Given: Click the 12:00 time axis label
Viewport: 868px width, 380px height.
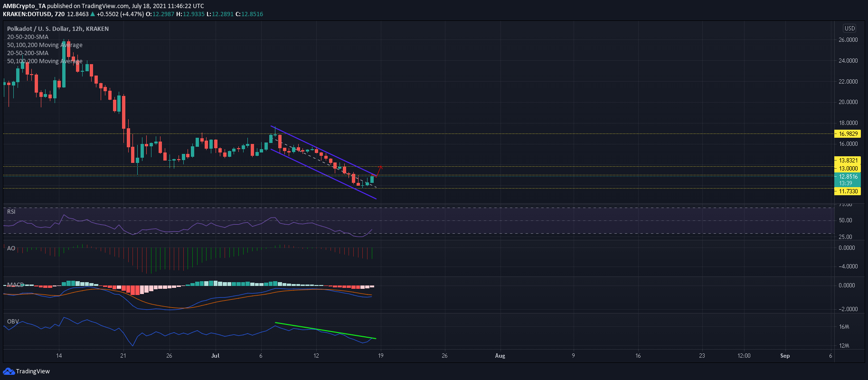Looking at the screenshot, I should 744,356.
